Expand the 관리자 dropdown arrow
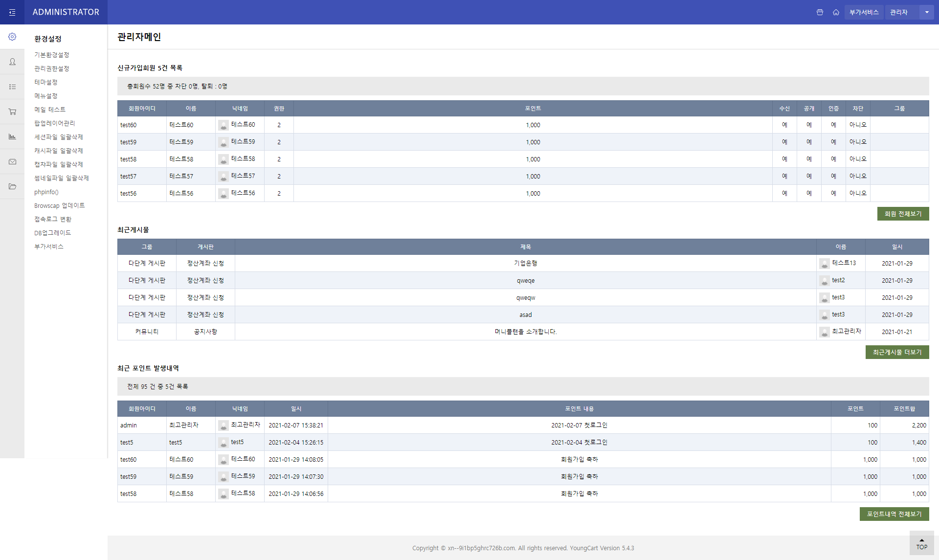939x560 pixels. [927, 12]
